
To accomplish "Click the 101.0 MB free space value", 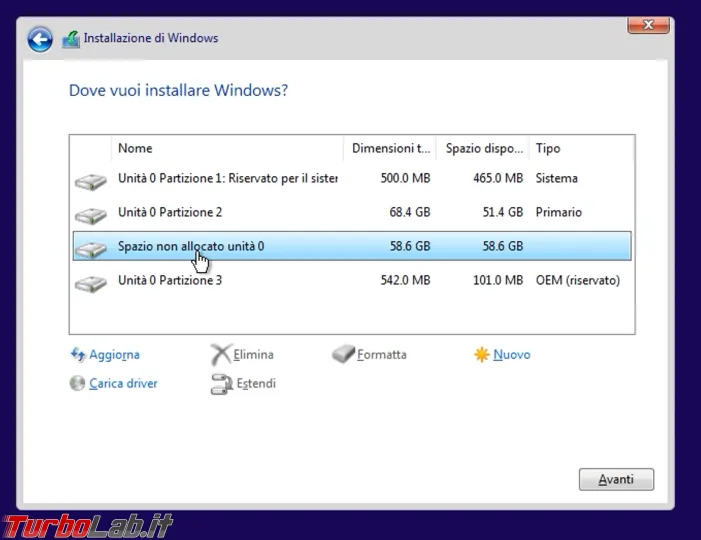I will 498,280.
